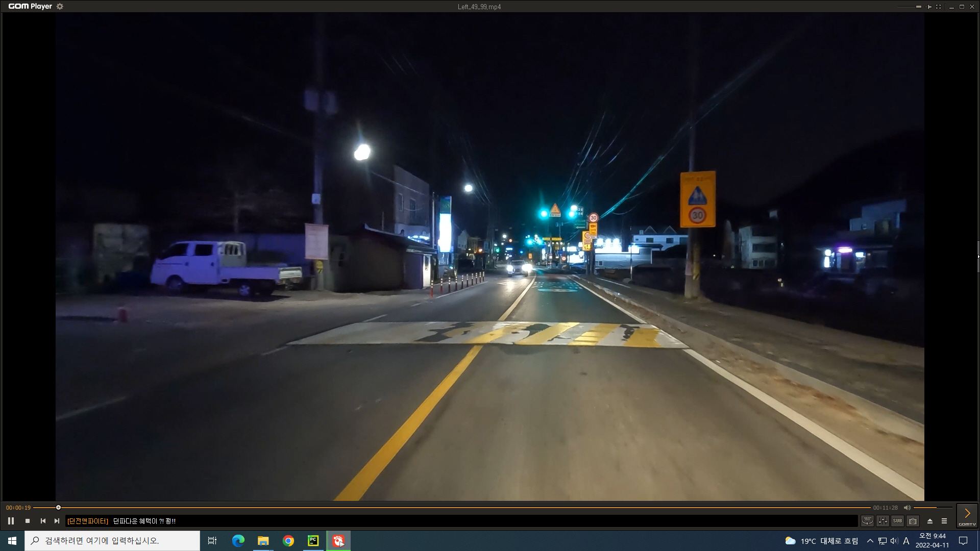Launch Google Chrome from the taskbar

click(x=288, y=540)
